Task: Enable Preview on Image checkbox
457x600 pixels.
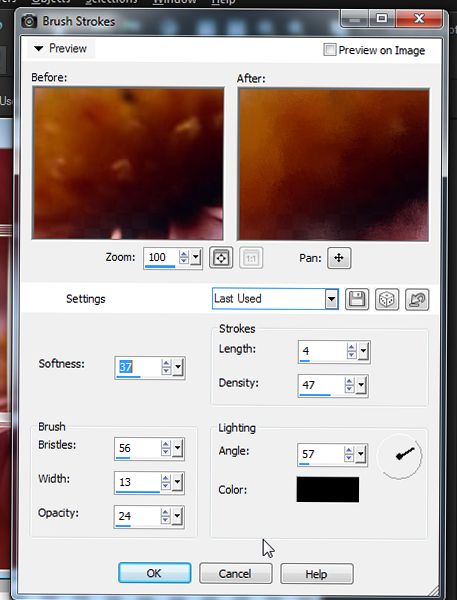Action: pos(330,50)
